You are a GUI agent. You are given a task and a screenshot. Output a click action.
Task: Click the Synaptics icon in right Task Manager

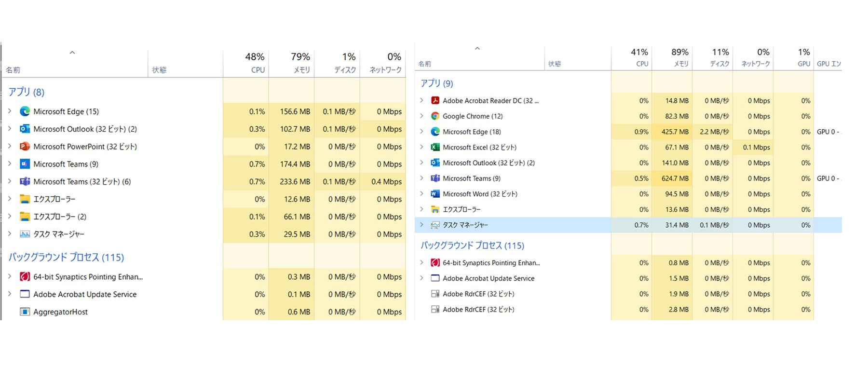(435, 263)
